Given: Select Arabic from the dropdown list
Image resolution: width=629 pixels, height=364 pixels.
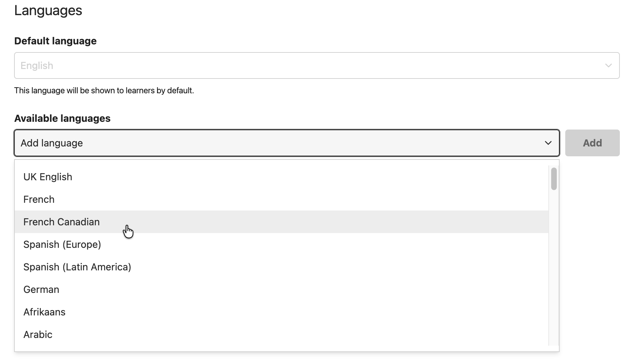Looking at the screenshot, I should click(x=281, y=334).
